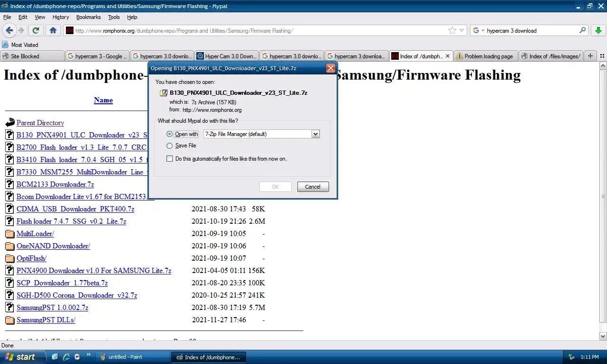
Task: List all tabs dropdown button
Action: tap(602, 56)
